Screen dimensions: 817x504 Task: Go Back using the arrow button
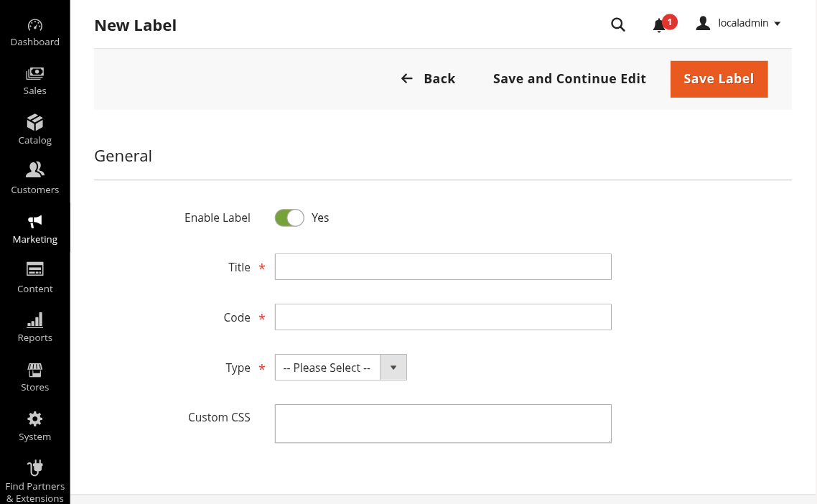point(428,79)
